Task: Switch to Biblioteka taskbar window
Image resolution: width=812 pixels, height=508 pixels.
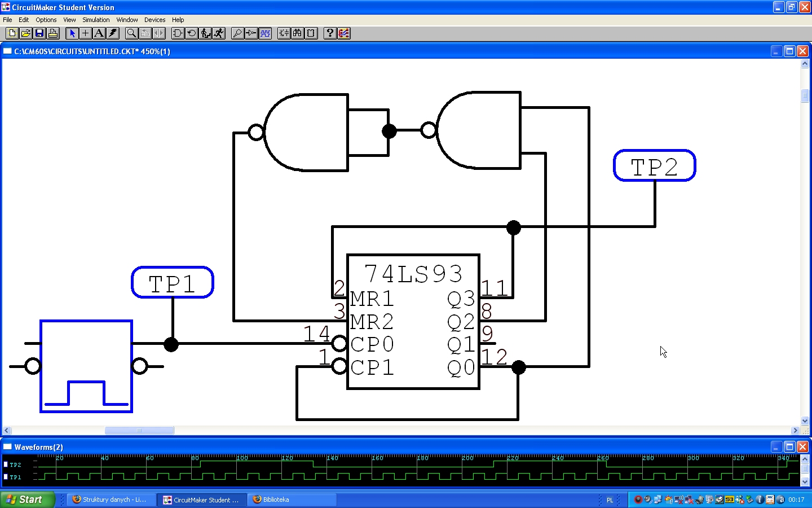Action: pyautogui.click(x=292, y=500)
